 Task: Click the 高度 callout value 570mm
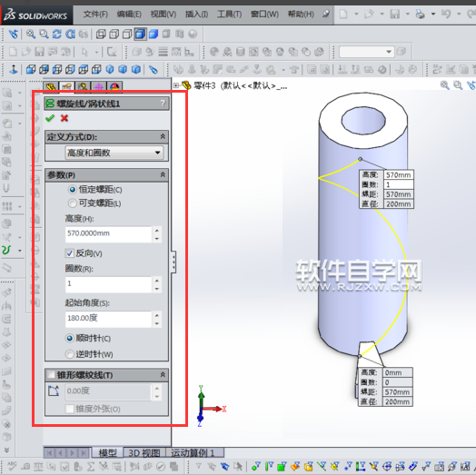398,174
